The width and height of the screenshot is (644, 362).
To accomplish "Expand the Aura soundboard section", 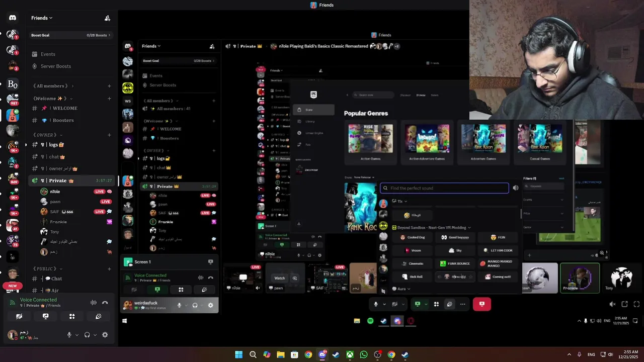I will (x=401, y=289).
